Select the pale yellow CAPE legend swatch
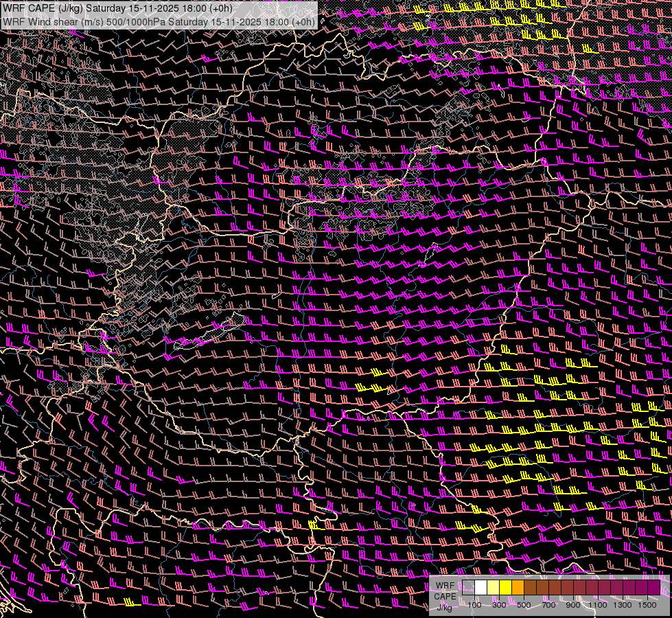 tap(494, 588)
